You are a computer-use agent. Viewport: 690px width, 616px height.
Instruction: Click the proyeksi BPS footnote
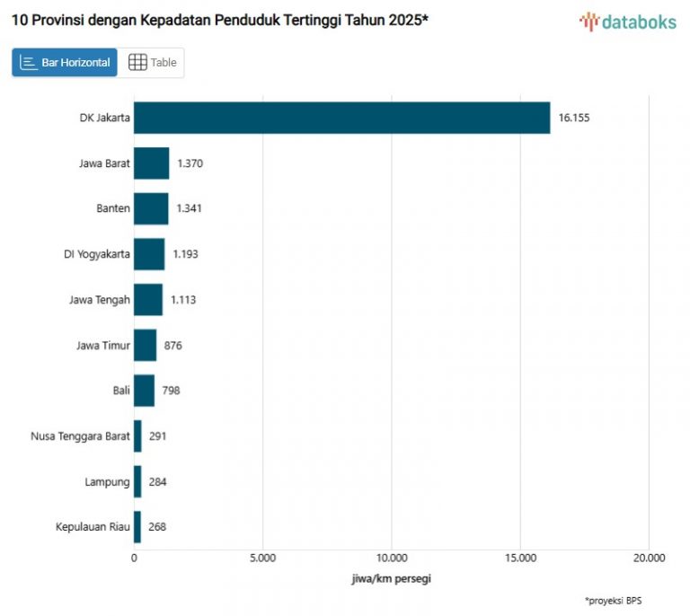(613, 600)
